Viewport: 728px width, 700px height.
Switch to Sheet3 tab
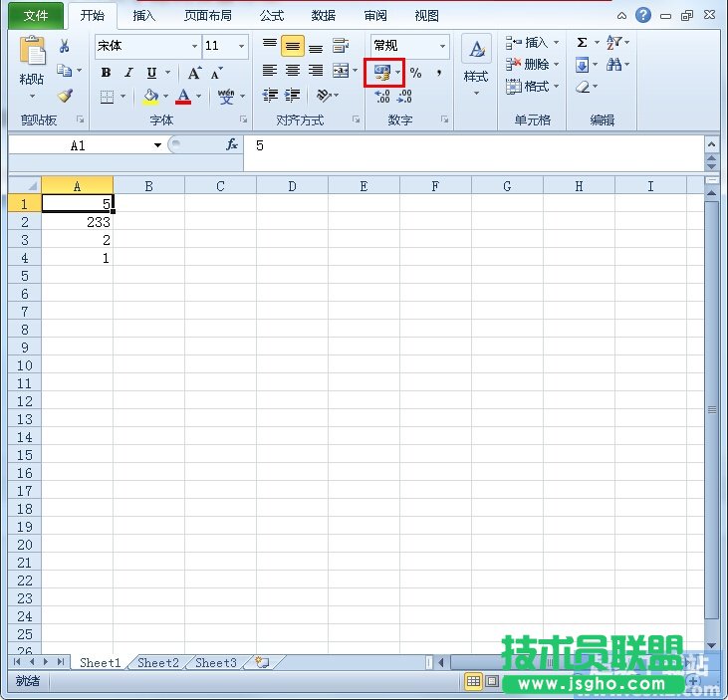click(x=216, y=662)
